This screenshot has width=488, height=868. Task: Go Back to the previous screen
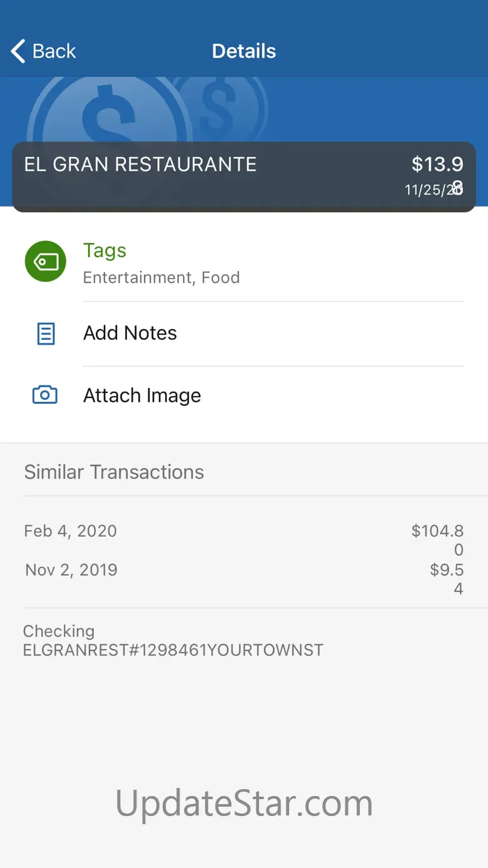(44, 51)
